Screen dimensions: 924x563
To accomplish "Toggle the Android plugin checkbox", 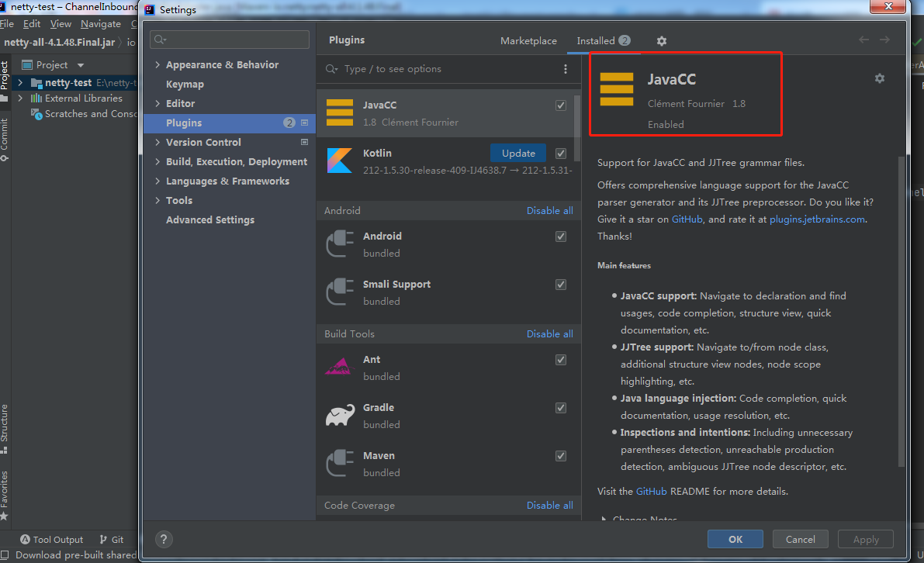I will (561, 237).
